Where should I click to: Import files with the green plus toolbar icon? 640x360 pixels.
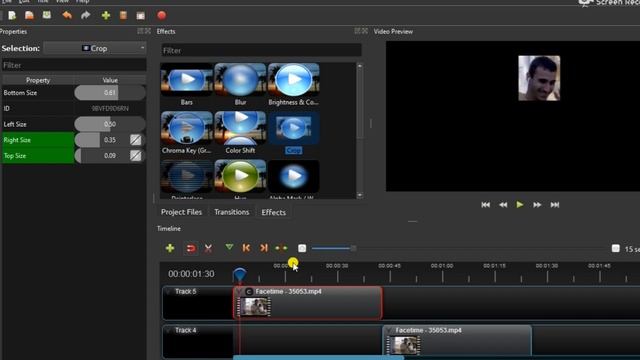(106, 16)
